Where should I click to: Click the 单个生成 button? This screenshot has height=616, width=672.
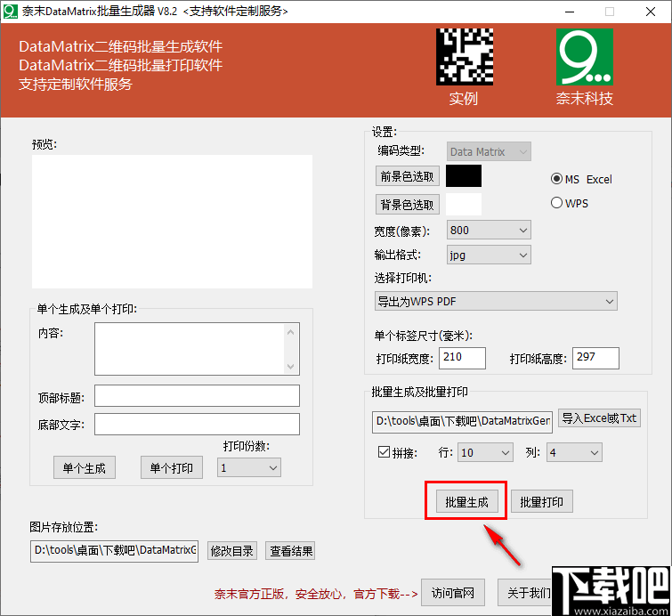click(85, 467)
